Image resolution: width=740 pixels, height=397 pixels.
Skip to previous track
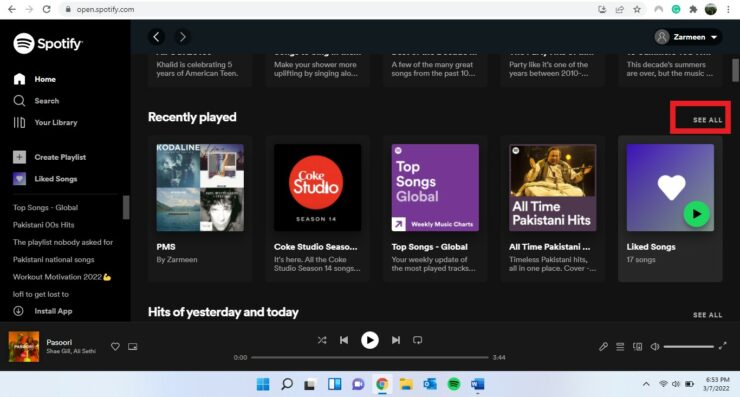click(344, 340)
